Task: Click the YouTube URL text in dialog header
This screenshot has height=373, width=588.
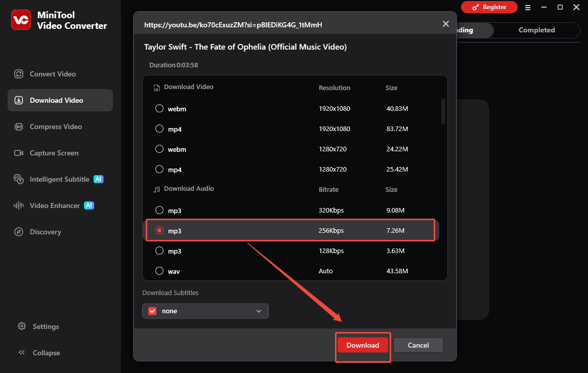Action: 233,25
